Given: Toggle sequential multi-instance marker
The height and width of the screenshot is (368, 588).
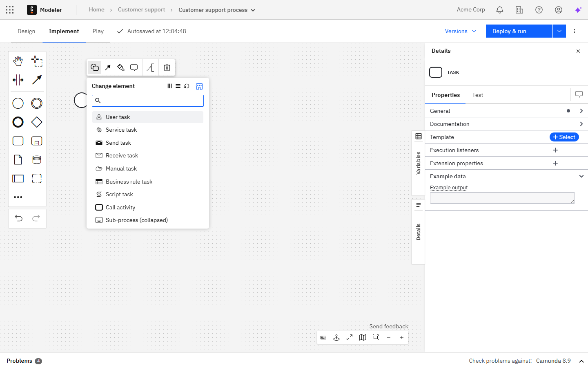Looking at the screenshot, I should (x=178, y=86).
